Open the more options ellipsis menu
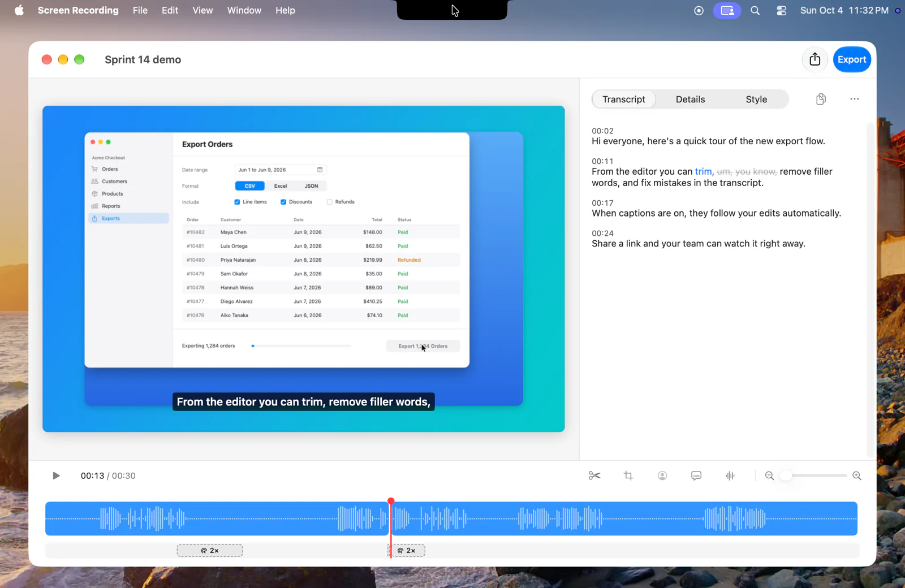The height and width of the screenshot is (588, 905). [x=854, y=99]
